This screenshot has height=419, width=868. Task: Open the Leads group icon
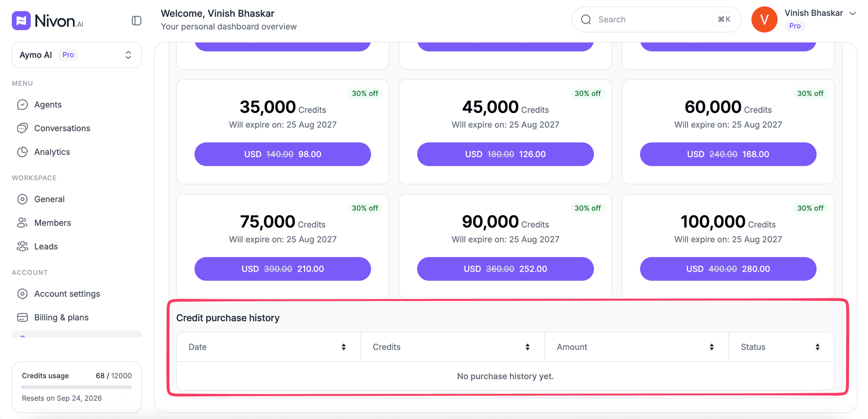click(x=22, y=246)
